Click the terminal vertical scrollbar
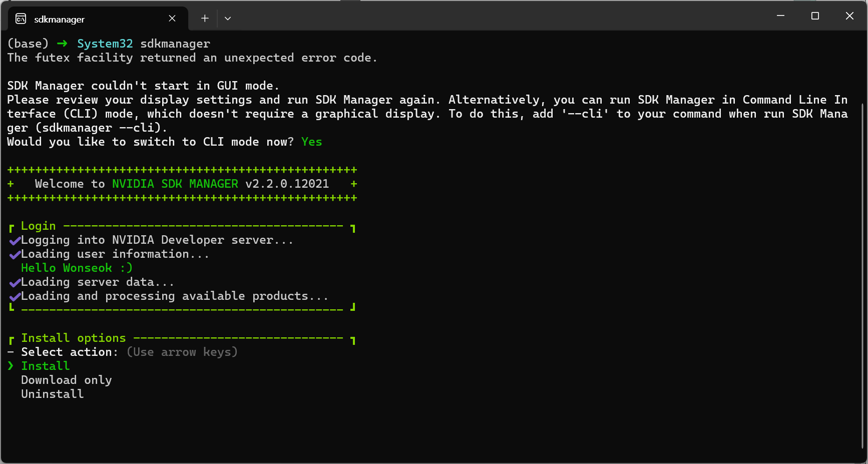This screenshot has height=464, width=868. (862, 275)
